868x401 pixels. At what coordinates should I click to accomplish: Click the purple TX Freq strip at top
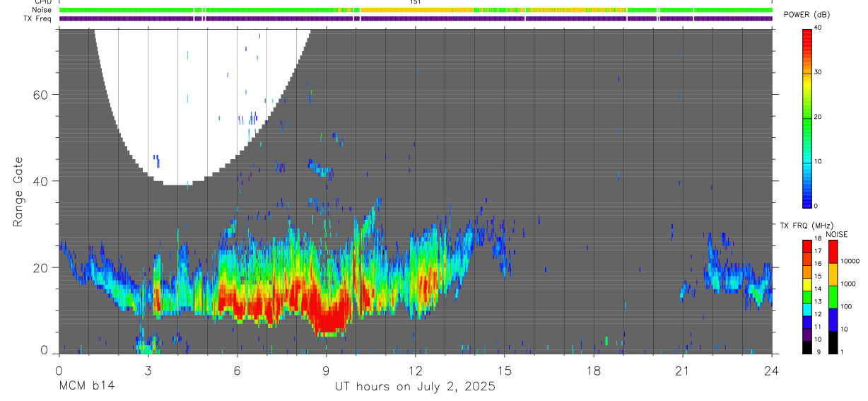(416, 18)
